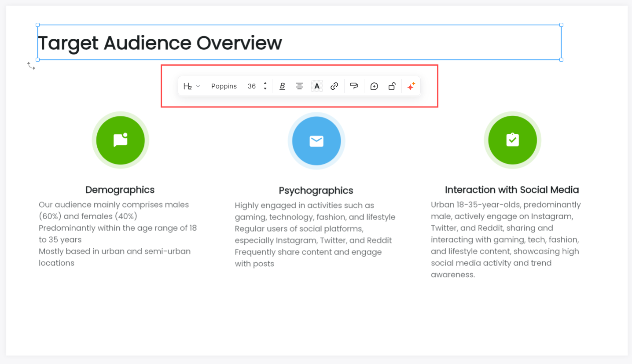Viewport: 632px width, 364px height.
Task: Click 'Frequently share content and engage' line
Action: pyautogui.click(x=308, y=258)
